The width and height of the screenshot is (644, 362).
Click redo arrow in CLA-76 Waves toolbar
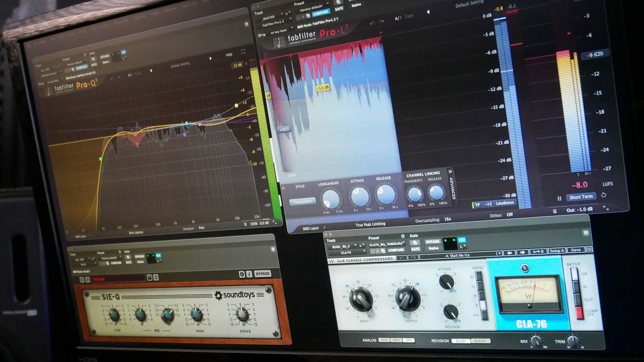click(x=413, y=258)
